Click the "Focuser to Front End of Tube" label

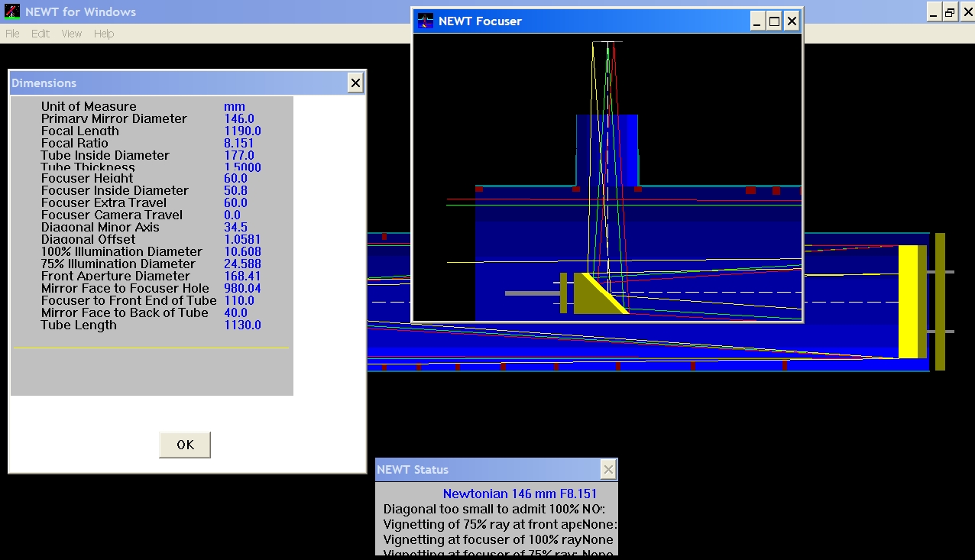(x=129, y=301)
